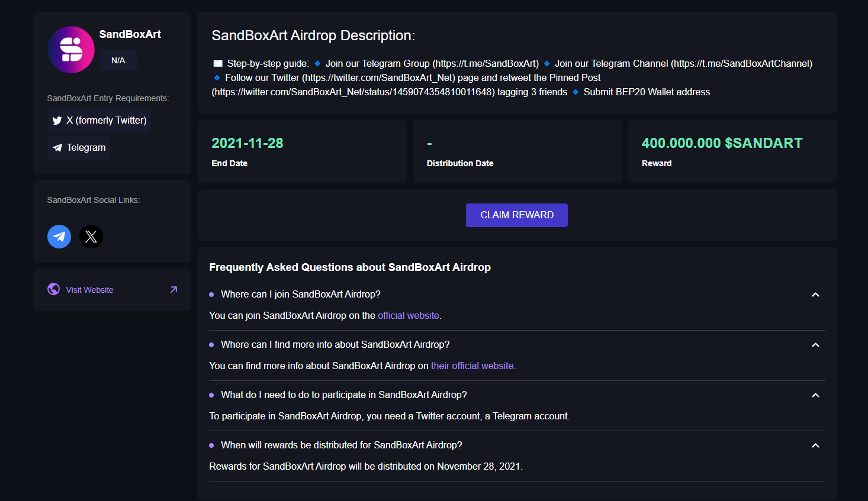Collapse the 'Where can I join' FAQ chevron

[815, 295]
